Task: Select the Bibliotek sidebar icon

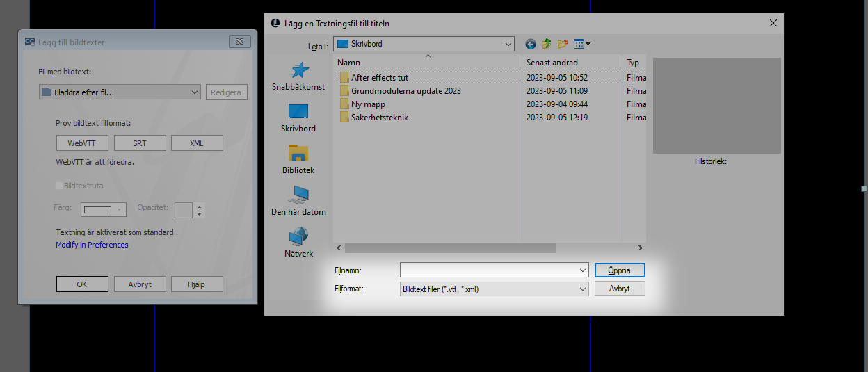Action: tap(298, 154)
